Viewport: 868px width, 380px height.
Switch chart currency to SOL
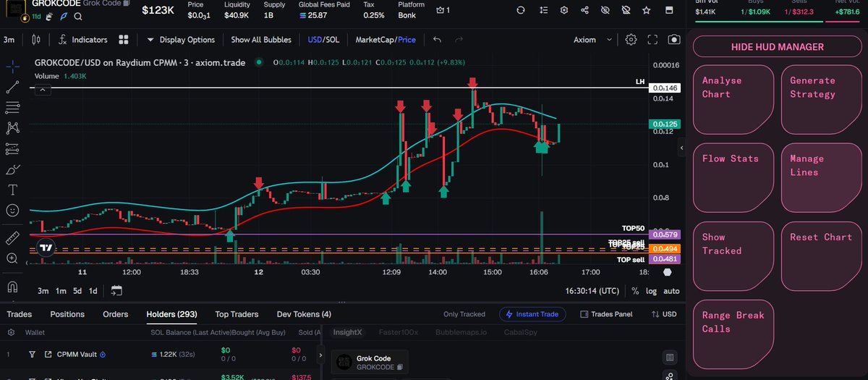coord(333,40)
